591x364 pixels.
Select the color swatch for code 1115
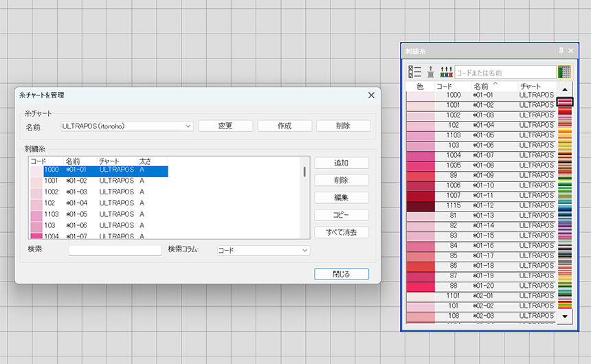coord(420,206)
